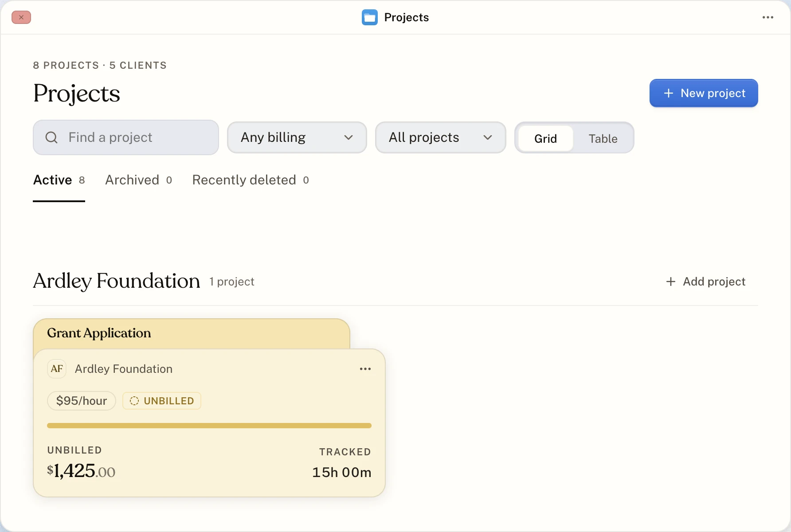791x532 pixels.
Task: Click the 8 PROJECTS · 5 CLIENTS summary
Action: point(100,65)
